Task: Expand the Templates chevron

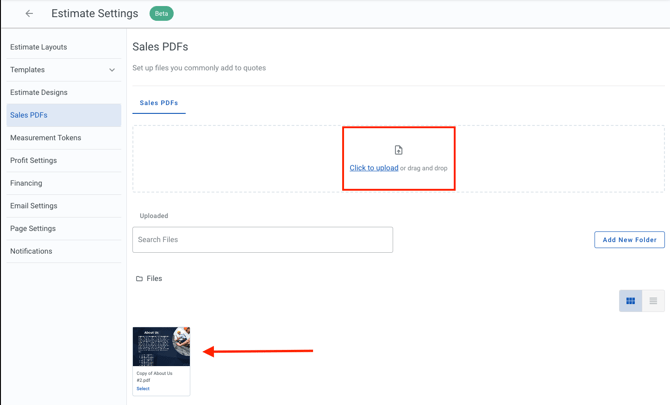Action: 112,70
